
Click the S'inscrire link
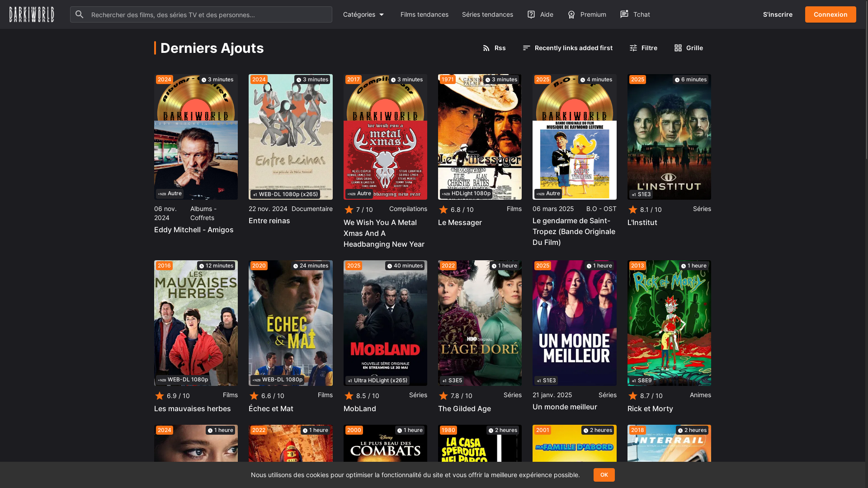(x=778, y=14)
